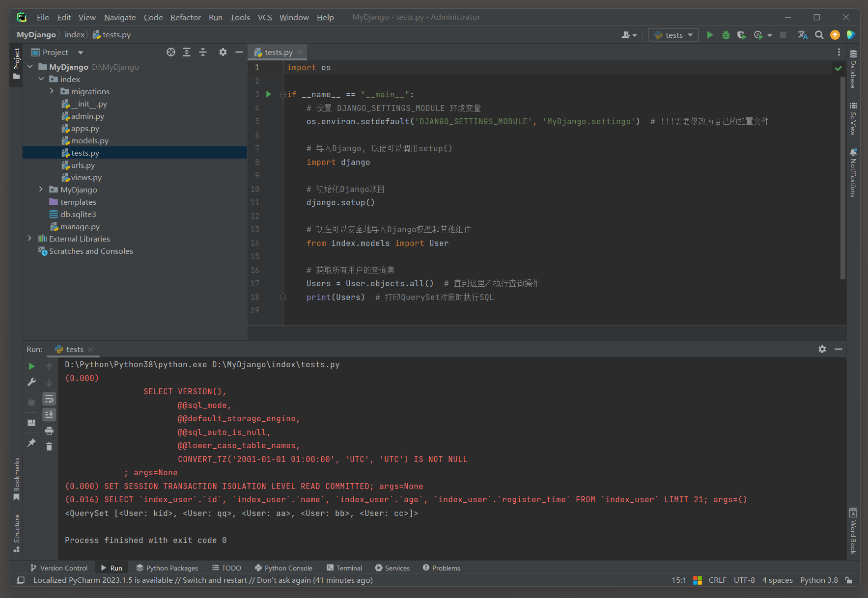Expand the migrations folder
Viewport: 868px width, 598px height.
pos(52,91)
